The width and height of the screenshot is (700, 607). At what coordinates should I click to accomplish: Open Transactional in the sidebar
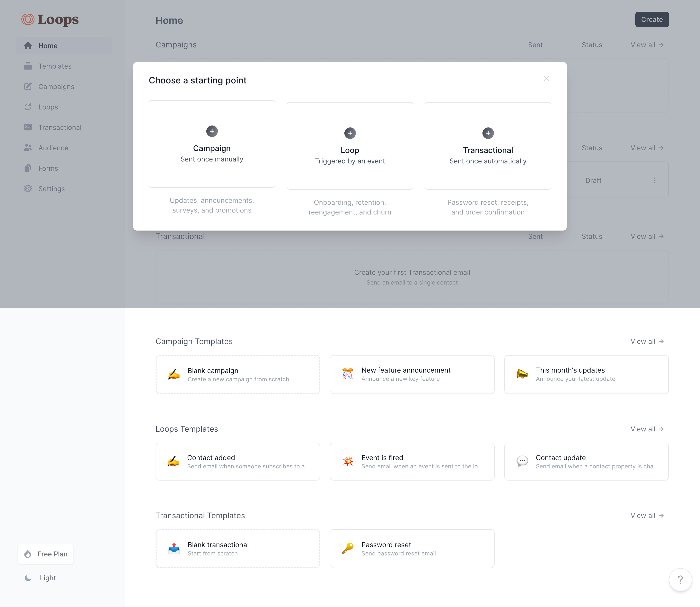(x=64, y=127)
